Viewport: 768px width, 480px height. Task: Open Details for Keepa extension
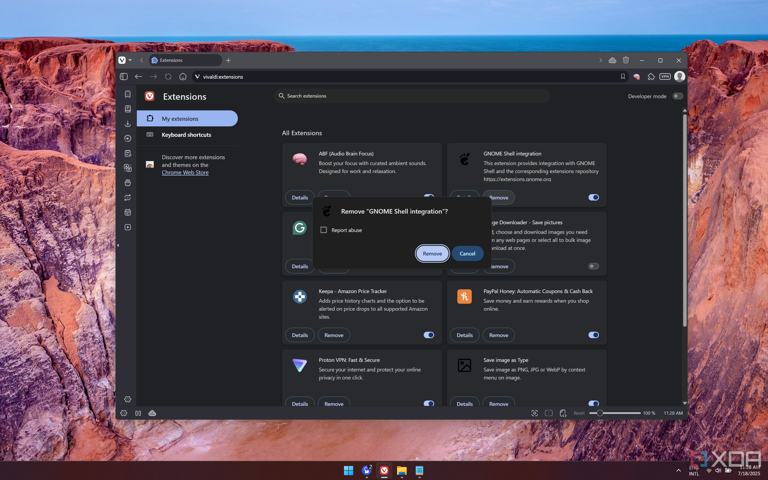(x=300, y=335)
